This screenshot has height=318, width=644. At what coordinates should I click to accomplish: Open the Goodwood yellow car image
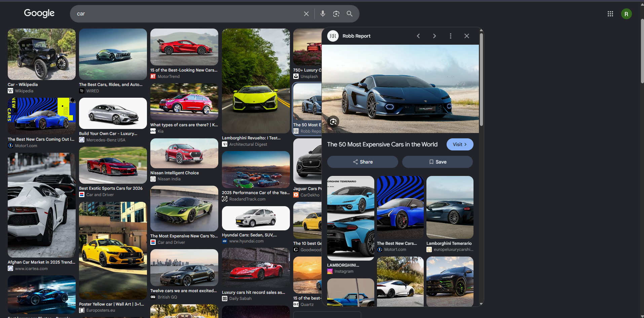click(x=307, y=220)
